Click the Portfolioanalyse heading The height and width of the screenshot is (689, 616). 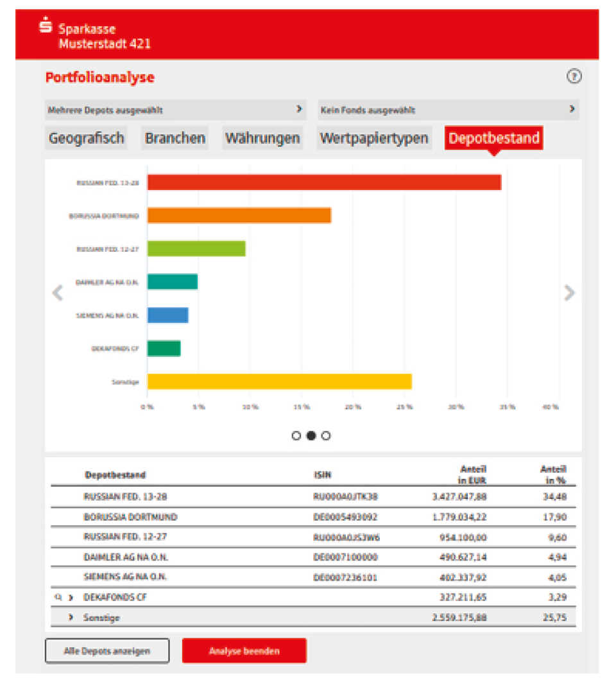pyautogui.click(x=99, y=77)
